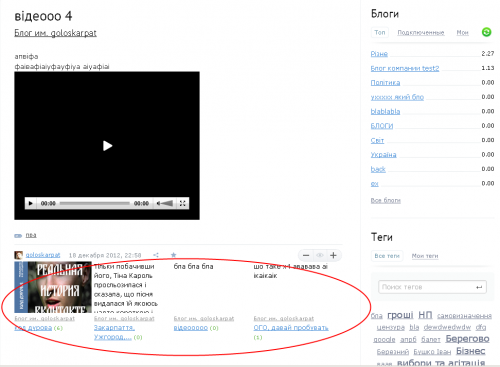Select the Все теги tab
Viewport: 500px width, 367px height.
tap(387, 256)
